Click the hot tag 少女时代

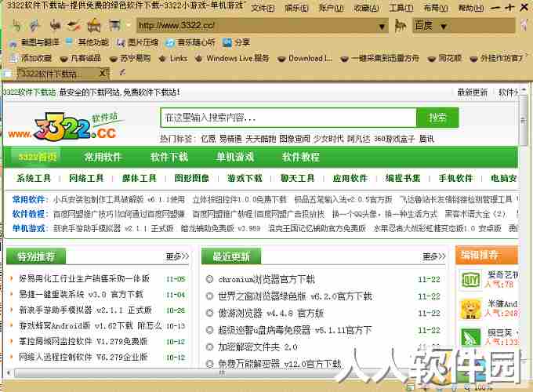328,139
